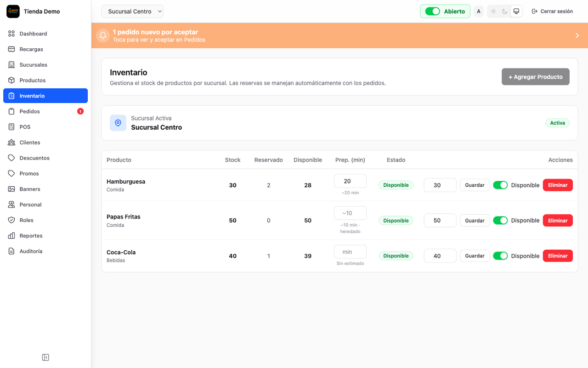Viewport: 588px width, 368px height.
Task: Toggle Papas Fritas availability switch
Action: point(500,220)
